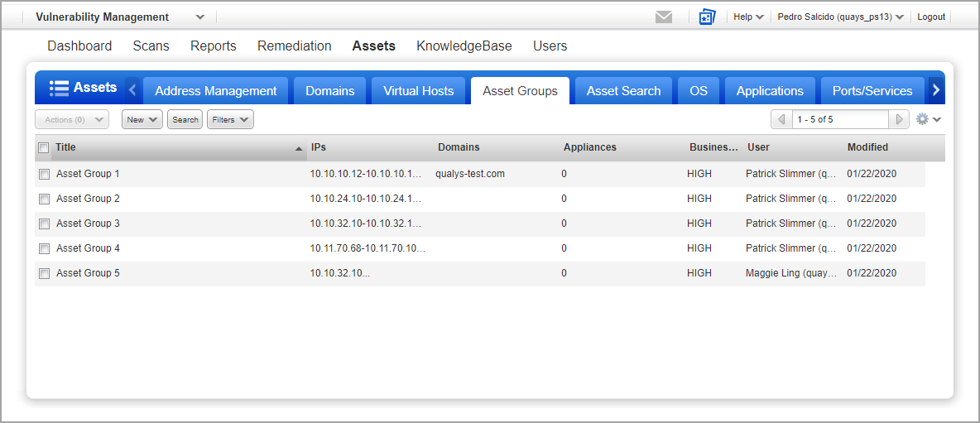Image resolution: width=980 pixels, height=423 pixels.
Task: Go to the Dashboard menu
Action: [80, 46]
